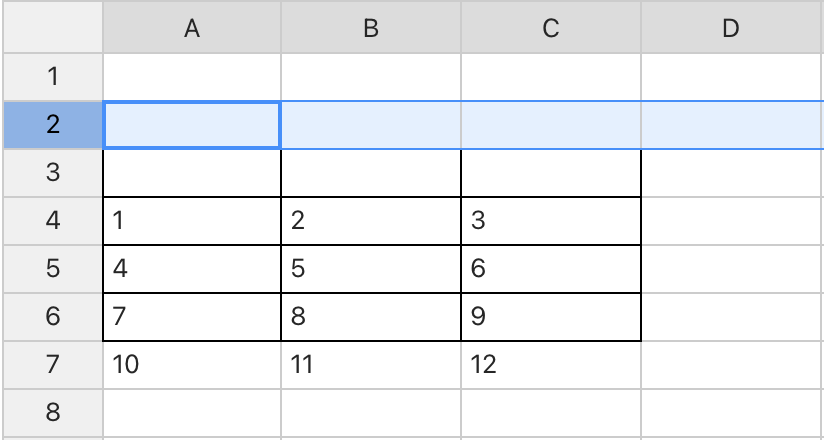Select cell containing value 10
The height and width of the screenshot is (440, 824).
pos(192,365)
